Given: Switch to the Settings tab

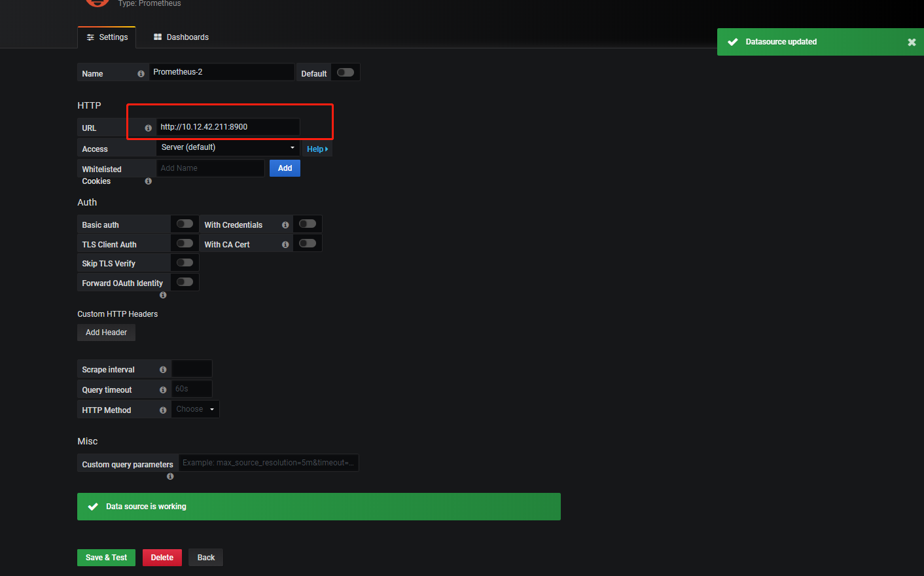Looking at the screenshot, I should pyautogui.click(x=107, y=37).
